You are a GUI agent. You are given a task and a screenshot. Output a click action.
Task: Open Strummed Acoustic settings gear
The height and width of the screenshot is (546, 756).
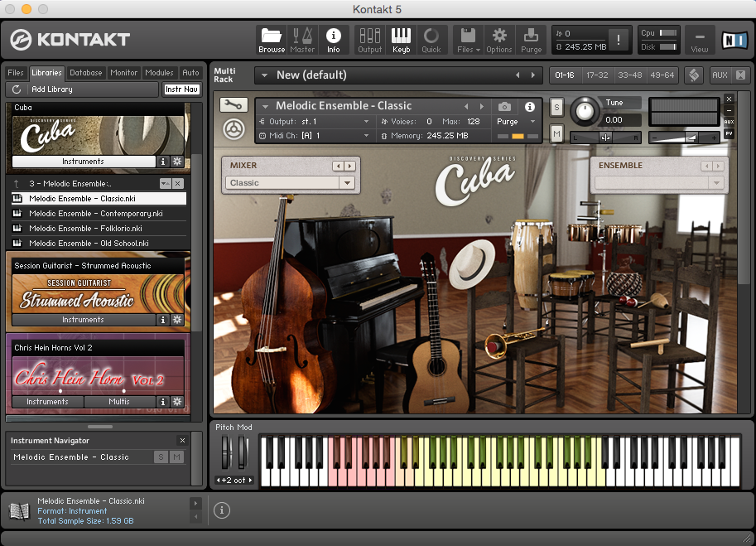[x=177, y=319]
